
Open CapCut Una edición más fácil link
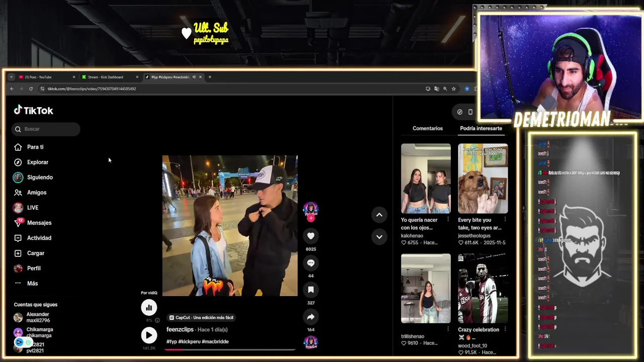[x=201, y=318]
